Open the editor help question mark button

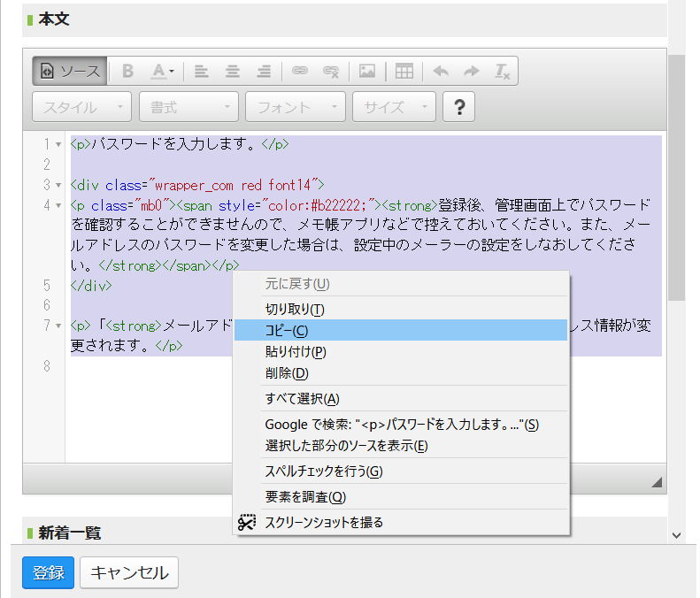(459, 107)
